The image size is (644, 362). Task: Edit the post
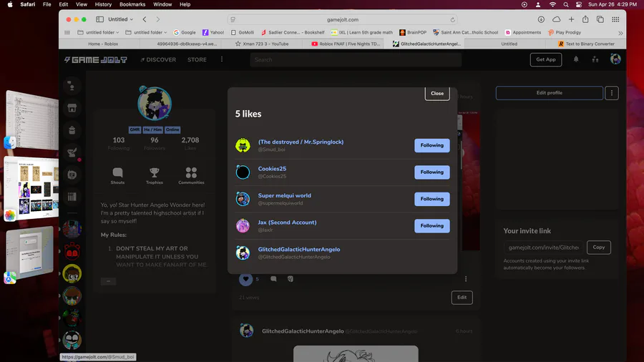[462, 298]
